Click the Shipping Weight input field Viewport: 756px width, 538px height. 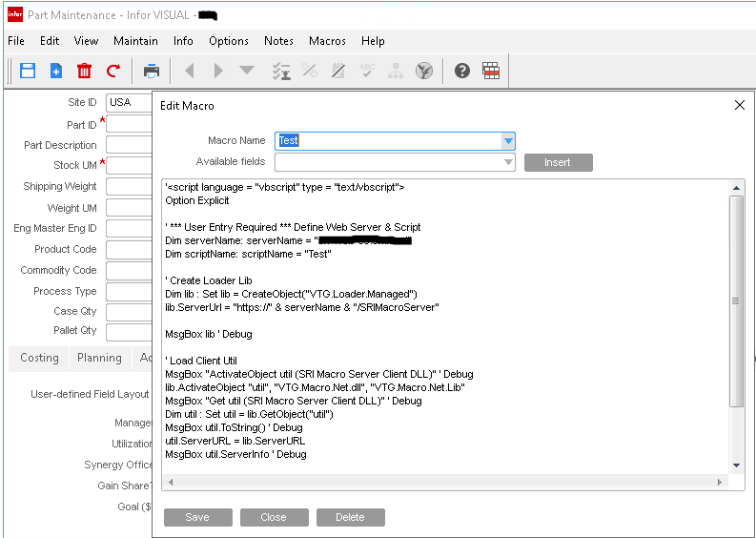click(130, 186)
